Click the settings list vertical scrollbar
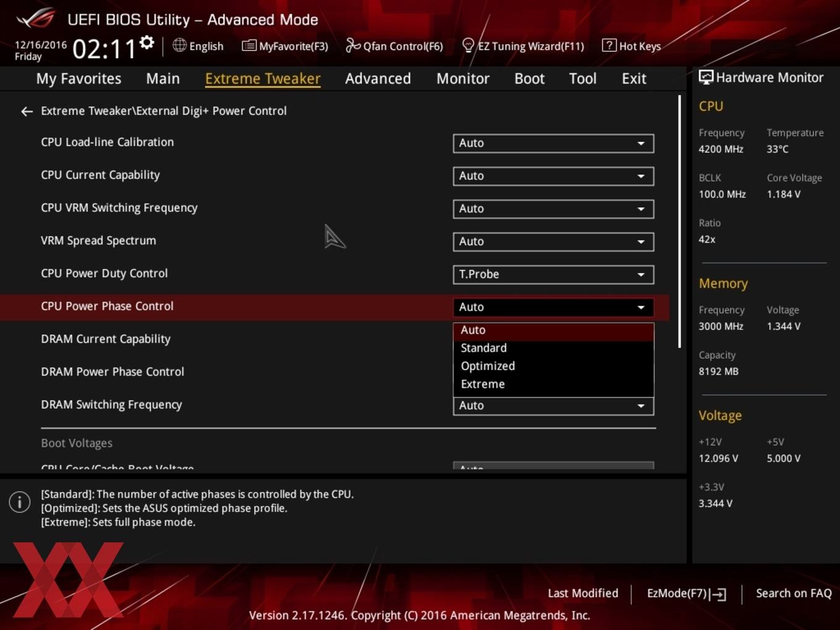Viewport: 840px width, 630px height. point(679,221)
